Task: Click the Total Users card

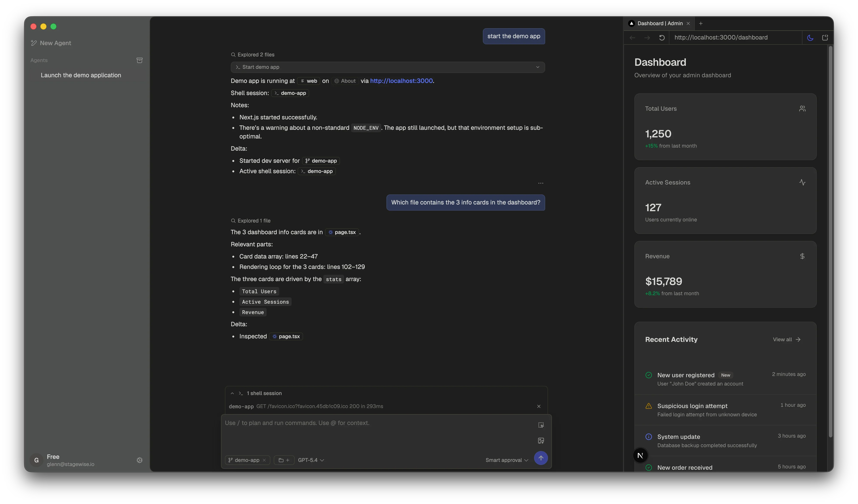Action: (x=725, y=127)
